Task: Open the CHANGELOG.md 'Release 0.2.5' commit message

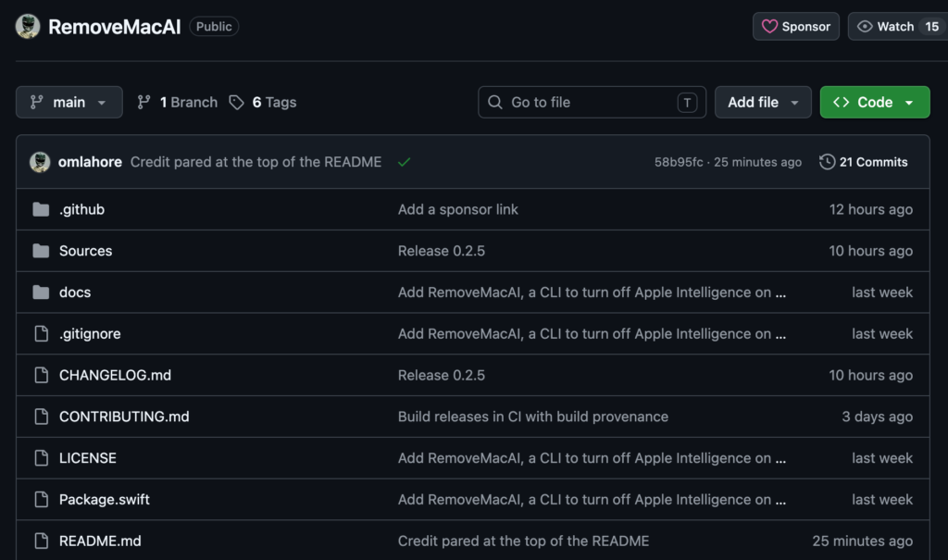Action: tap(442, 375)
